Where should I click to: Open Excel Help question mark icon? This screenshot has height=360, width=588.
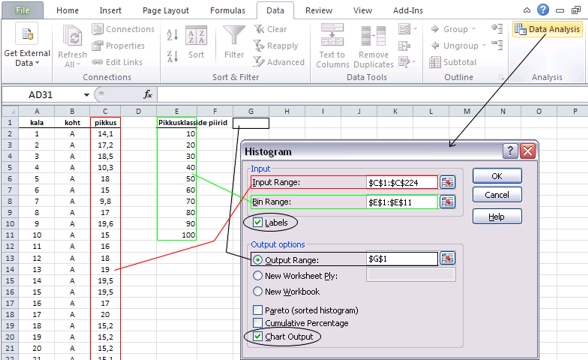[x=543, y=10]
